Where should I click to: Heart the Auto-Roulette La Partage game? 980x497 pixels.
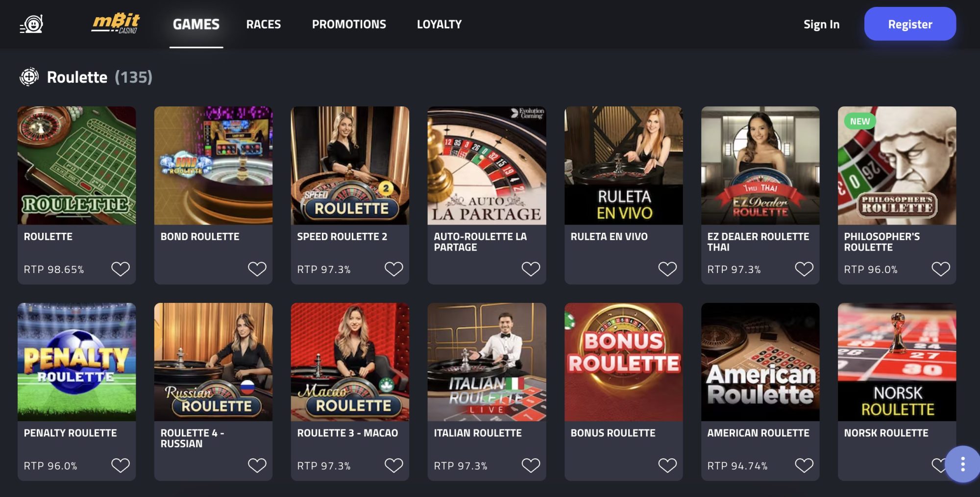pyautogui.click(x=530, y=269)
